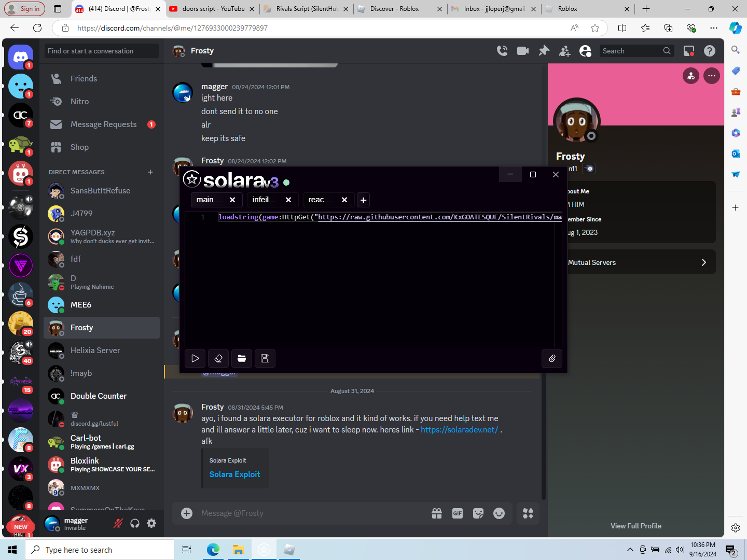Open DM with SansButItRefuse
Screen dimensions: 747x560
click(102, 191)
